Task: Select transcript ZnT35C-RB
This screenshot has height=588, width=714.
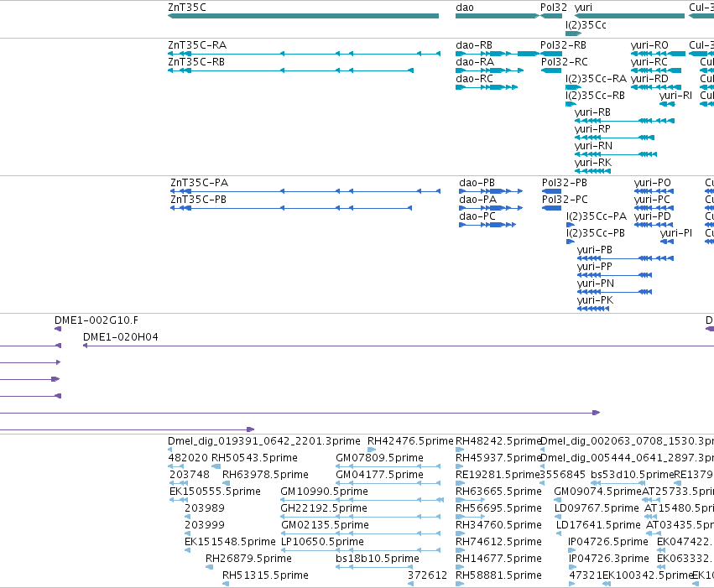Action: point(290,70)
